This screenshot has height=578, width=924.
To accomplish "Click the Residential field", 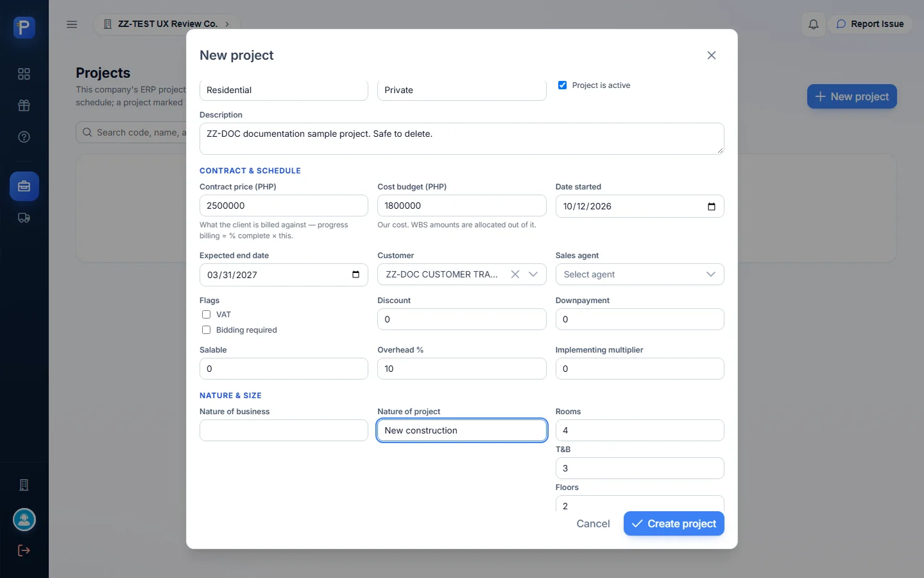I will pos(284,90).
